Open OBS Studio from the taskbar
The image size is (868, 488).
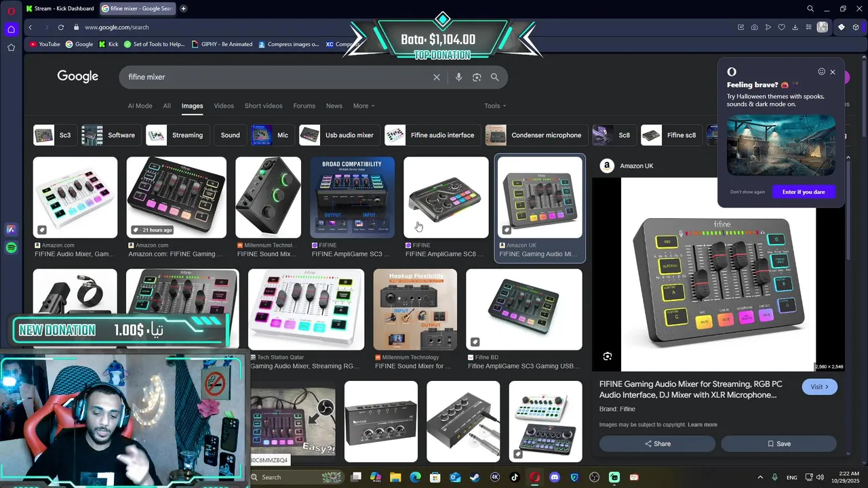pos(595,477)
